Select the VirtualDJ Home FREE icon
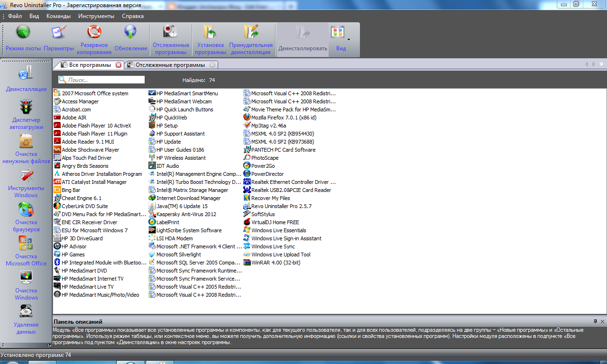 (247, 222)
